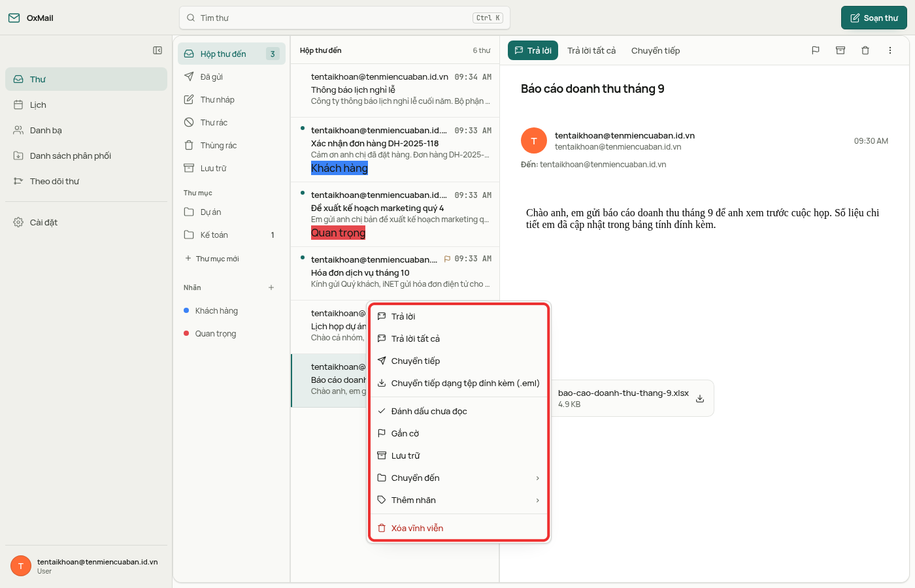
Task: Add a new label with plus icon
Action: [x=271, y=287]
